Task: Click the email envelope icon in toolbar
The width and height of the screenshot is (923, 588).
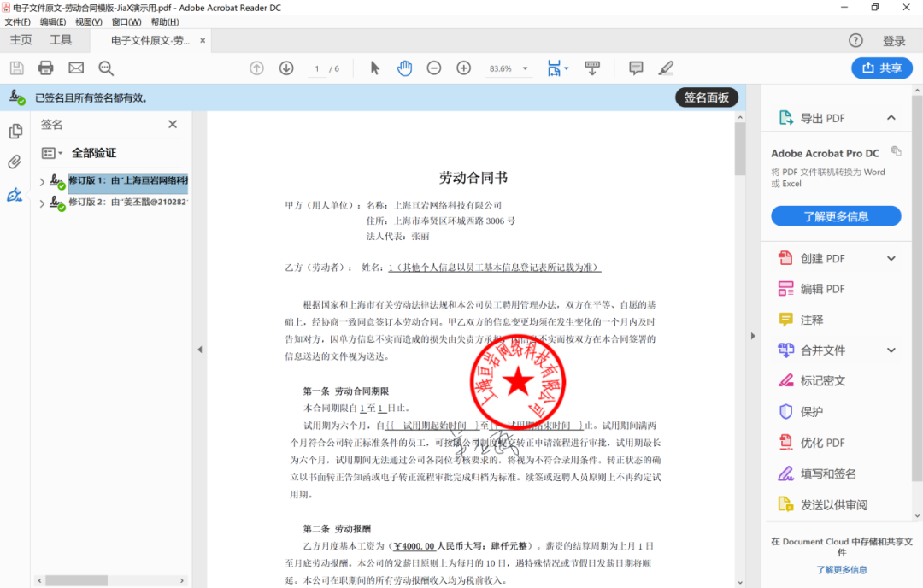Action: (x=76, y=68)
